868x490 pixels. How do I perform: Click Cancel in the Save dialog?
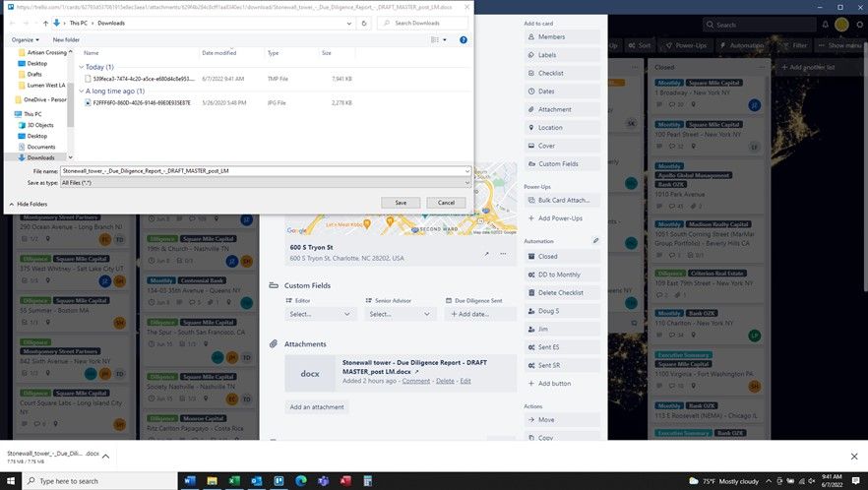[446, 203]
